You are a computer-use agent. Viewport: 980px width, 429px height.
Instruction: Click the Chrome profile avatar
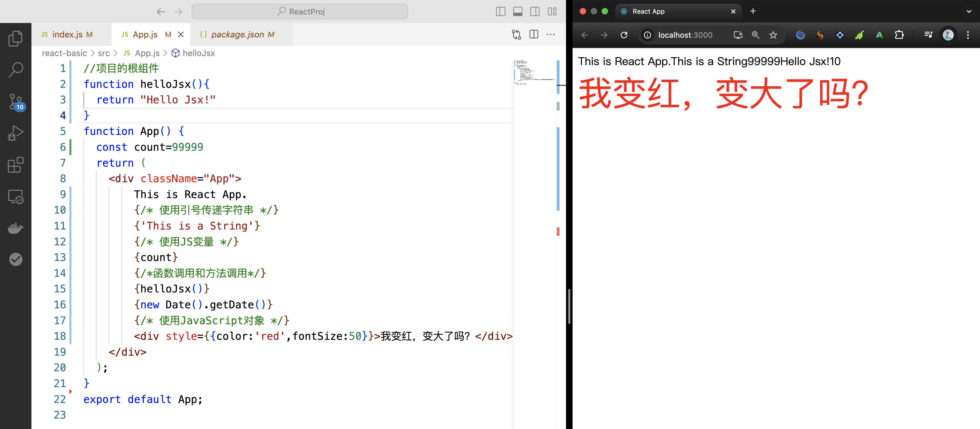point(948,35)
